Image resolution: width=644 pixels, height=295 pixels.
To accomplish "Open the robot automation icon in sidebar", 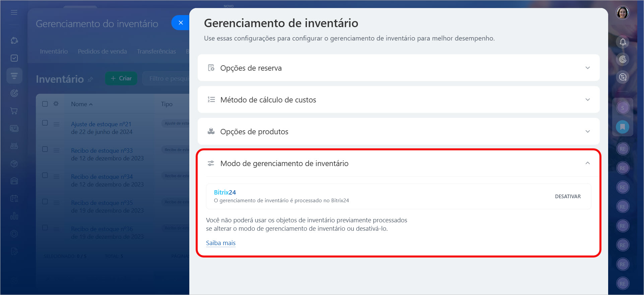I will pos(14,146).
